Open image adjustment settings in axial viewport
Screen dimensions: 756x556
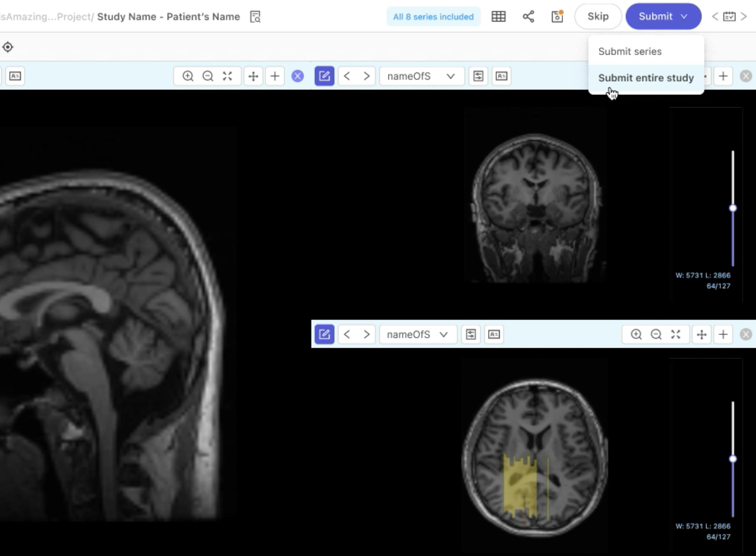coord(471,334)
